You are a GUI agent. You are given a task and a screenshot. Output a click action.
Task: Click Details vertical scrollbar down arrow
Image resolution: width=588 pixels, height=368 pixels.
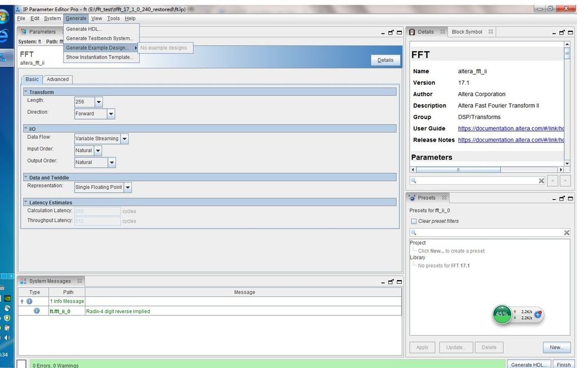click(567, 163)
